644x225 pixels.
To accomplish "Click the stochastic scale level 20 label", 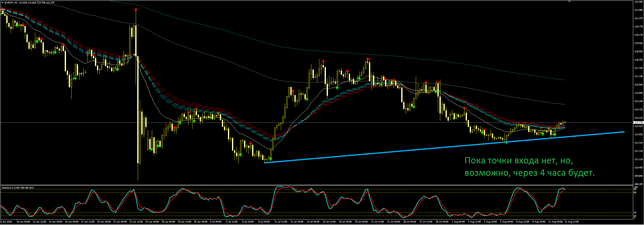I will pos(635,213).
